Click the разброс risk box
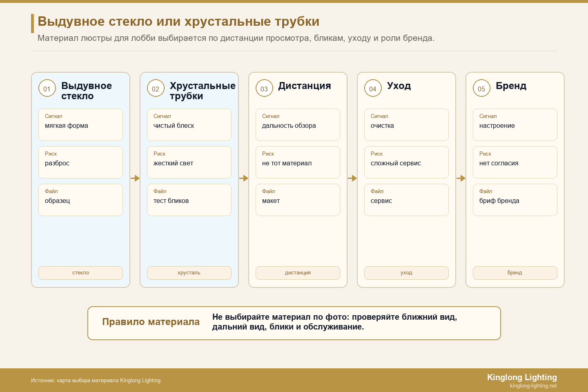This screenshot has width=588, height=392. 80,162
